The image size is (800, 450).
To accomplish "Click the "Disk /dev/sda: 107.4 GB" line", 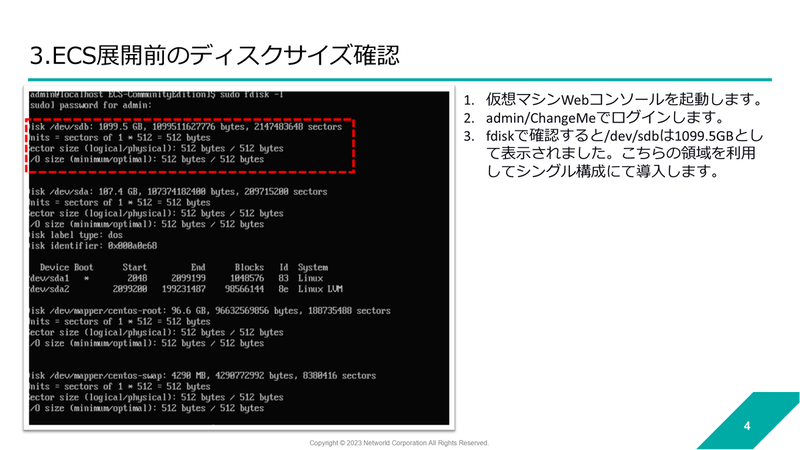I will tap(178, 192).
